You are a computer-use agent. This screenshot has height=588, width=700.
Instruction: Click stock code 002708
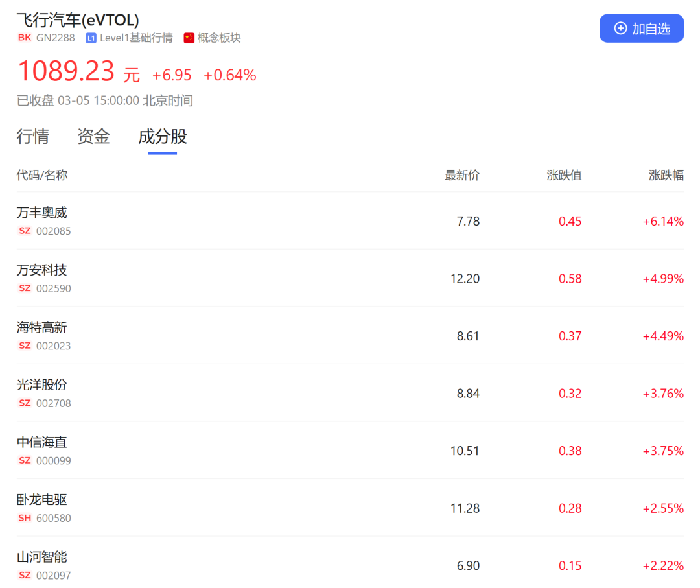tap(54, 404)
